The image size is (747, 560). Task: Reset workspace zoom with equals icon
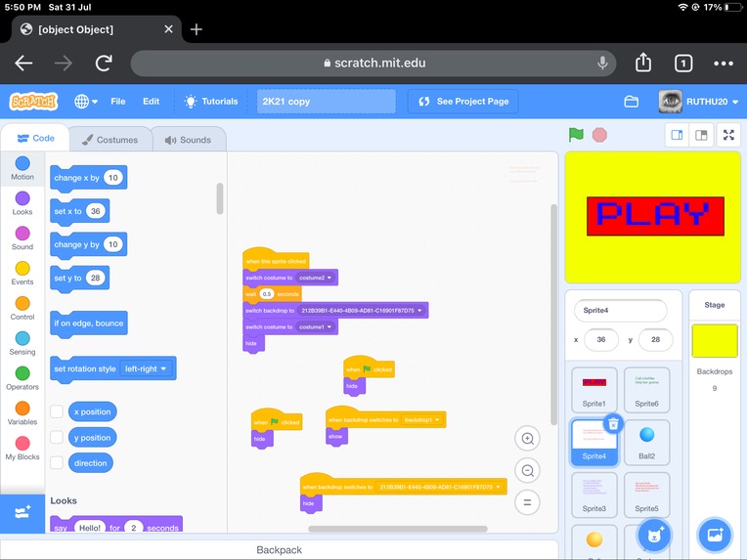[x=527, y=502]
